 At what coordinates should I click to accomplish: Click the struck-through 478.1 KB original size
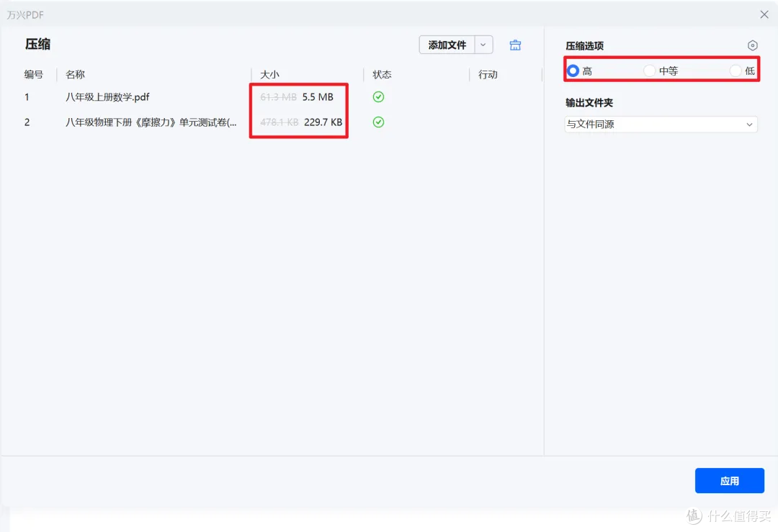click(280, 122)
